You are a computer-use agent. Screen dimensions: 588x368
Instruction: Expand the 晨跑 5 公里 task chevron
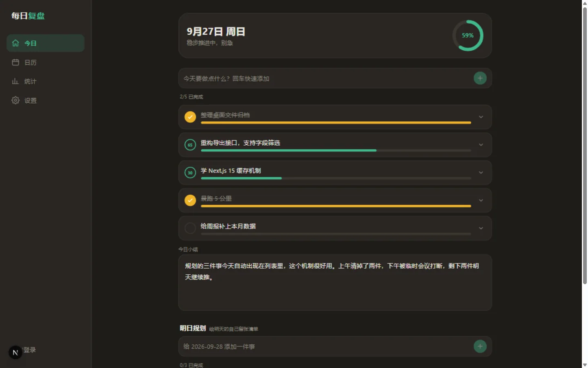click(x=481, y=200)
